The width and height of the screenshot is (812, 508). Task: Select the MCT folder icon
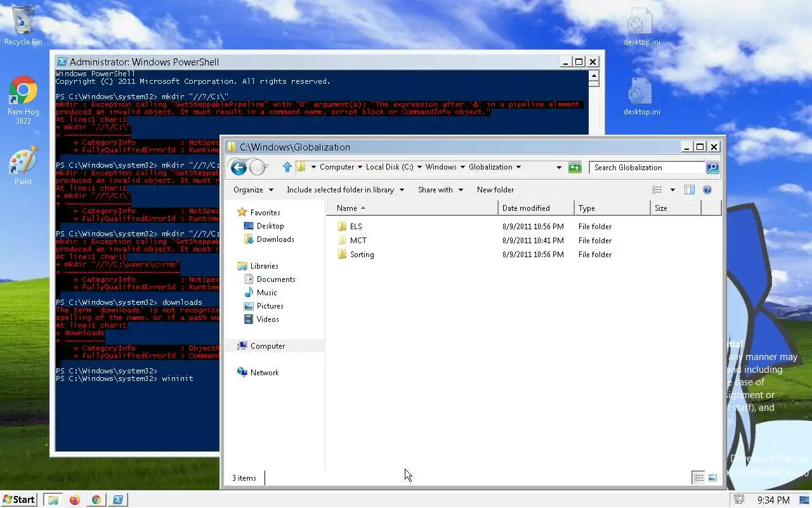pyautogui.click(x=342, y=241)
